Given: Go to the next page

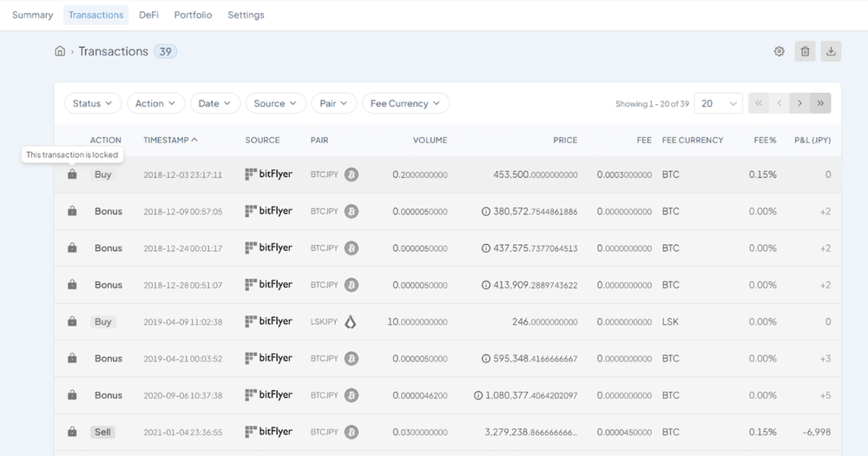Looking at the screenshot, I should (799, 103).
